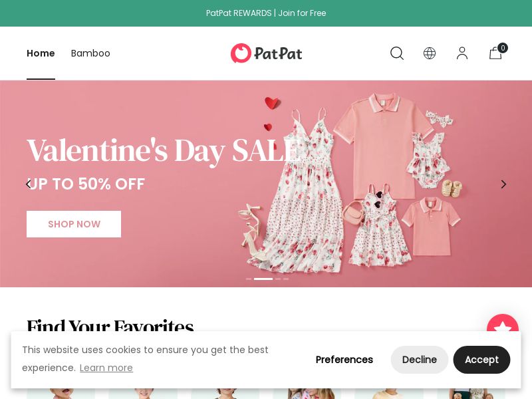The width and height of the screenshot is (532, 399).
Task: Select the Home navigation tab
Action: coord(41,53)
